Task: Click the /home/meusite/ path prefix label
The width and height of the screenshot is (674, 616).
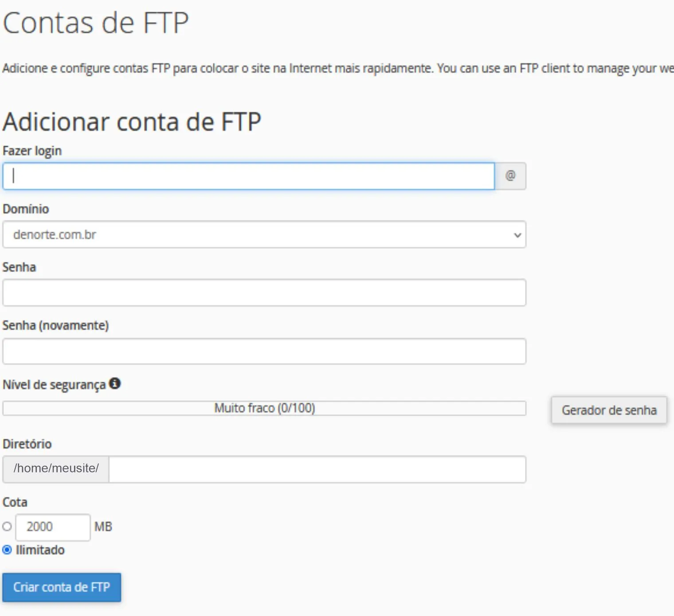Action: (x=56, y=469)
